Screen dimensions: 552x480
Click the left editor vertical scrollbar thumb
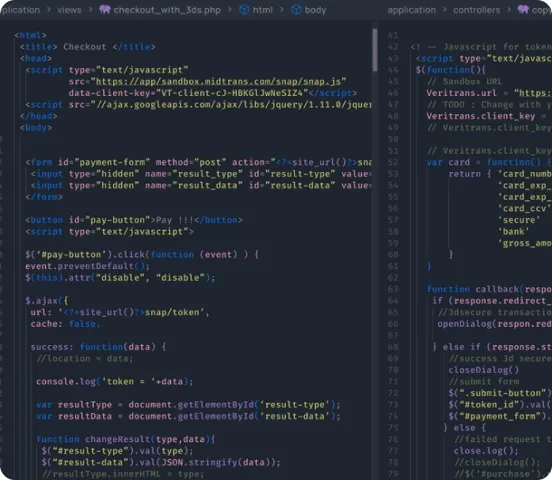click(375, 50)
